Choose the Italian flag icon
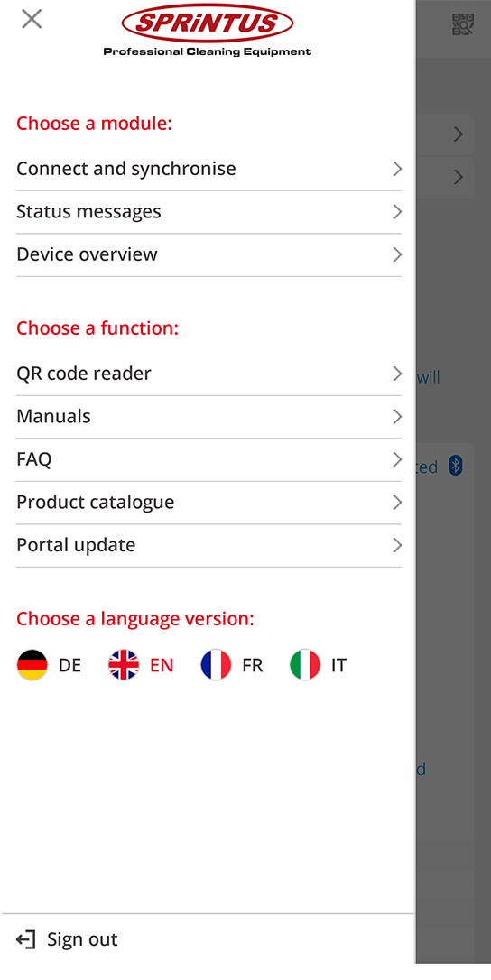 [x=305, y=665]
